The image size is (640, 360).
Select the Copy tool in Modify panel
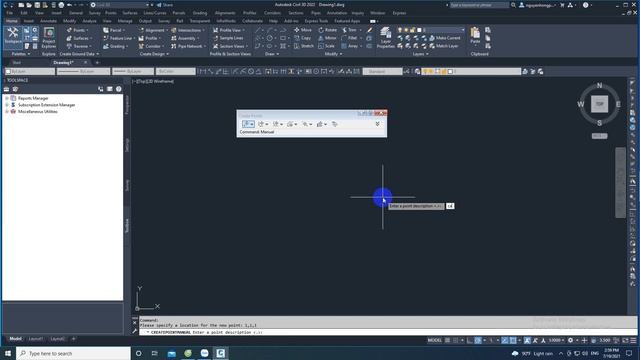point(302,38)
